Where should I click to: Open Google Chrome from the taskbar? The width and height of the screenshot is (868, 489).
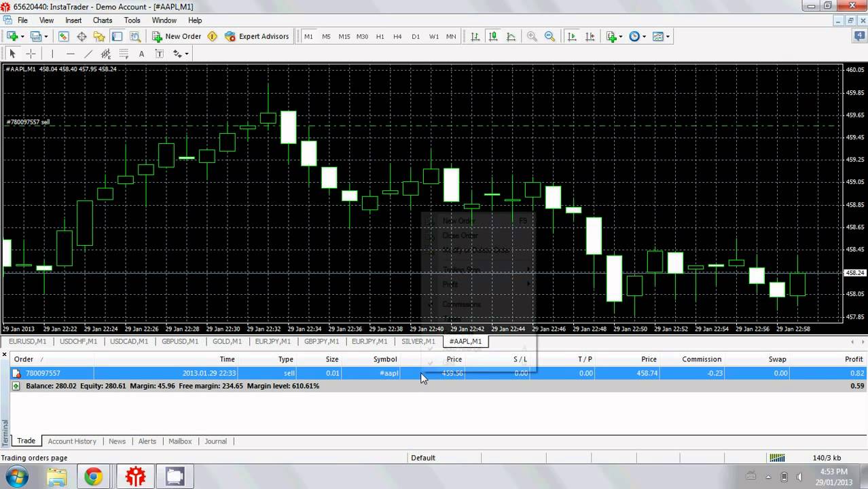[x=93, y=477]
